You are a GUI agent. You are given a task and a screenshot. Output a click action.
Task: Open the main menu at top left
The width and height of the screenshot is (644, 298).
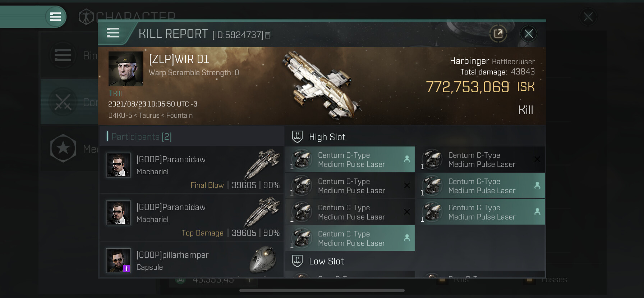click(x=55, y=17)
